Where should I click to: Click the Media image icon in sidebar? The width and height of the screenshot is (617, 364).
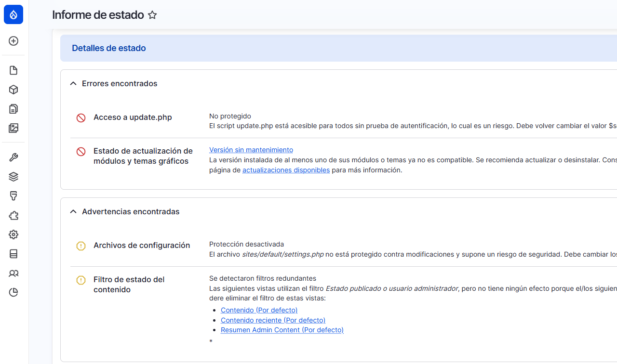(13, 128)
